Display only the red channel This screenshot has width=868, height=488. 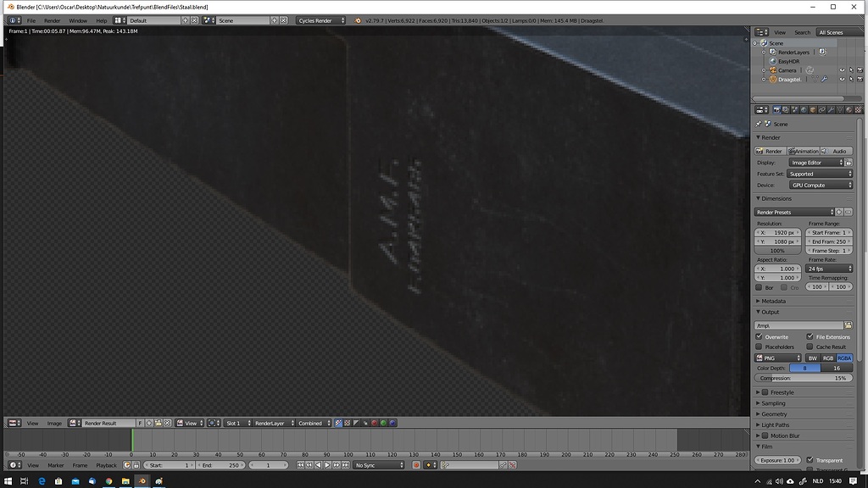tap(374, 423)
